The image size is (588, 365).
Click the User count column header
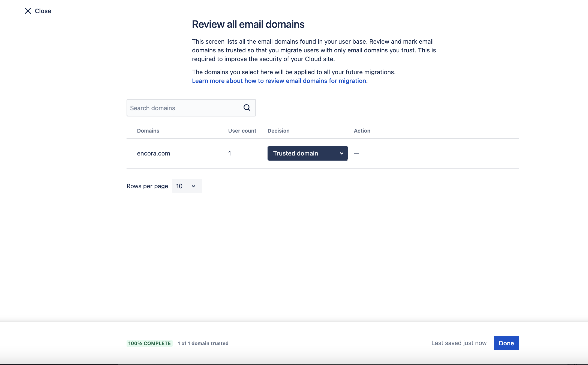coord(242,131)
